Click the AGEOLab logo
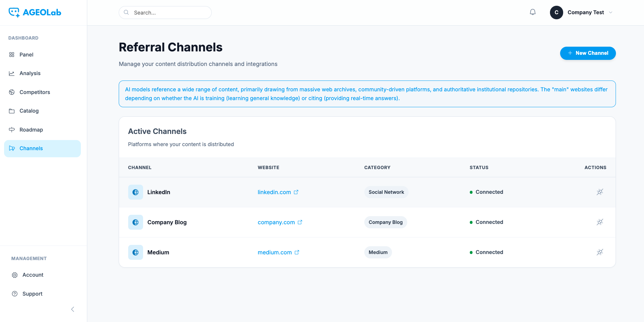 tap(35, 13)
